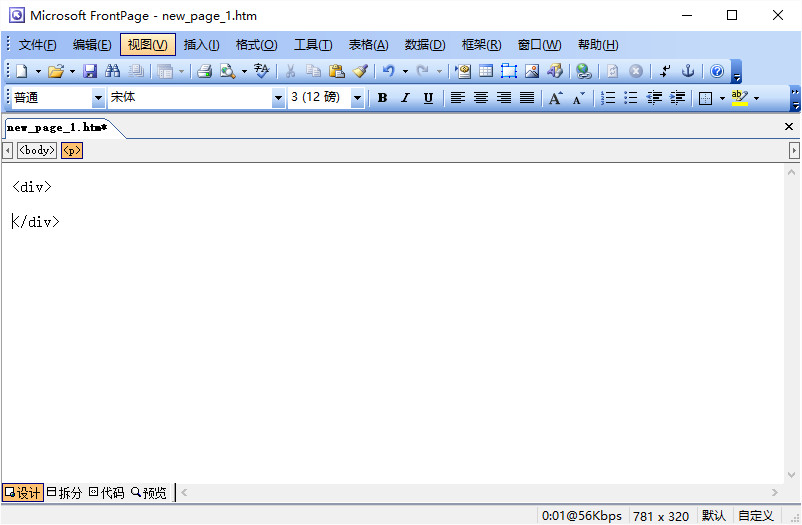Toggle bulleted list formatting
The width and height of the screenshot is (802, 525).
(x=631, y=98)
